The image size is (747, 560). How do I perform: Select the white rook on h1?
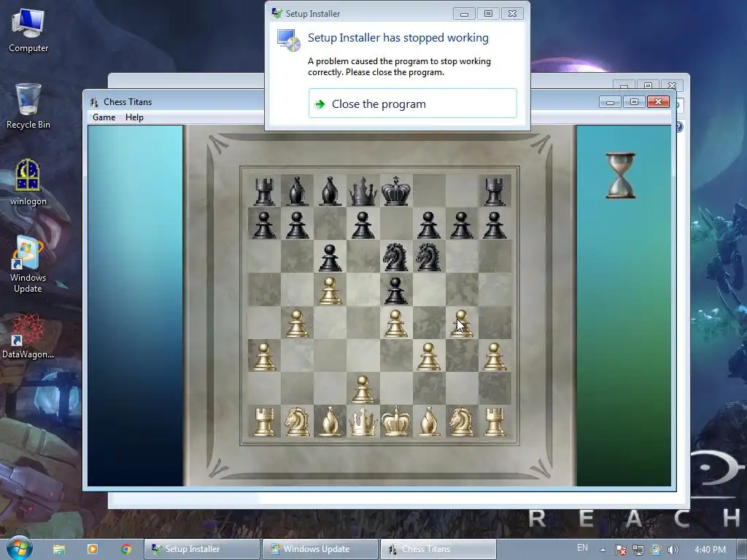pos(495,421)
